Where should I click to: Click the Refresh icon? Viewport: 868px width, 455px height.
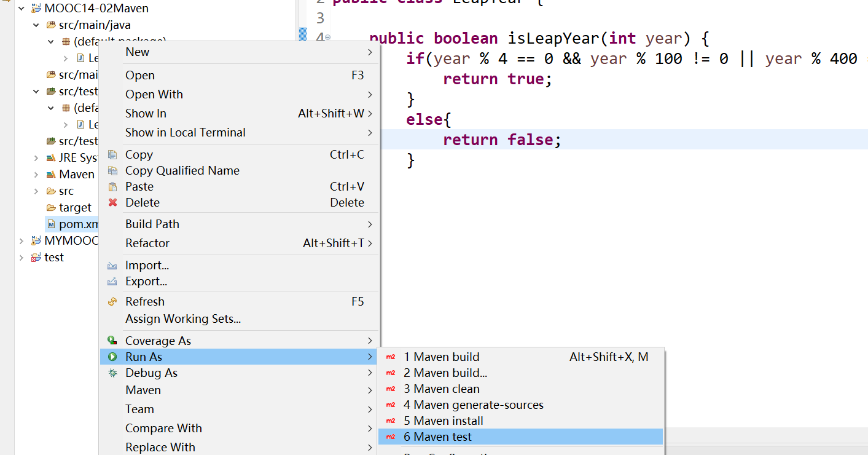112,302
